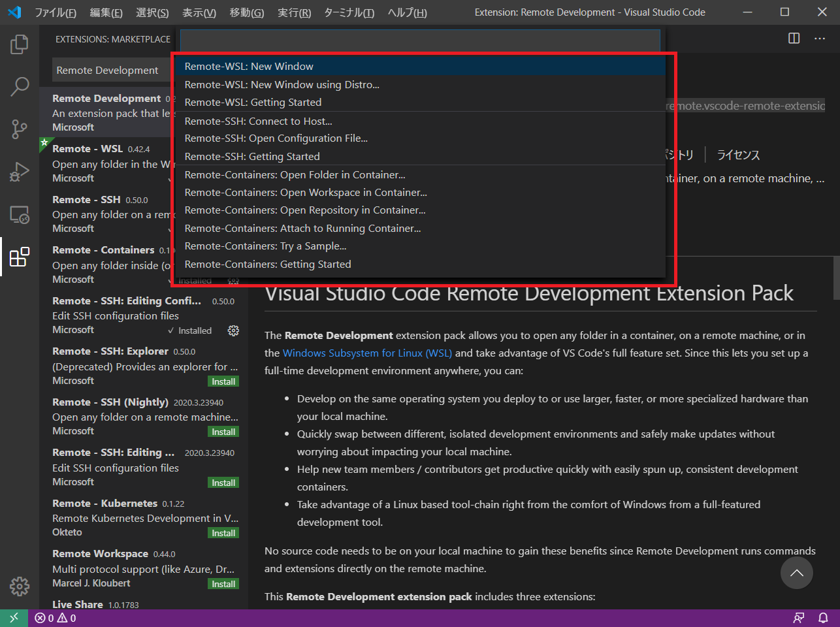Select Remote Development extension in list
The image size is (840, 627).
pos(108,113)
